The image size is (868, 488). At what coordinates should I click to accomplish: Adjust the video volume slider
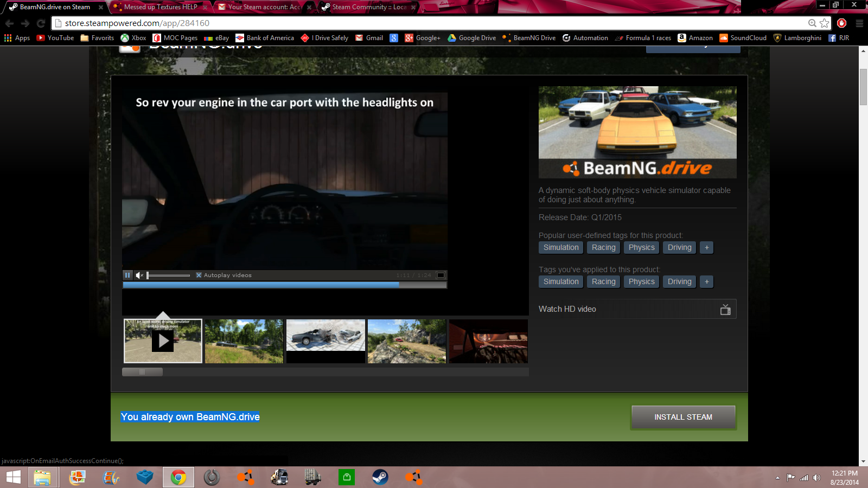click(168, 275)
